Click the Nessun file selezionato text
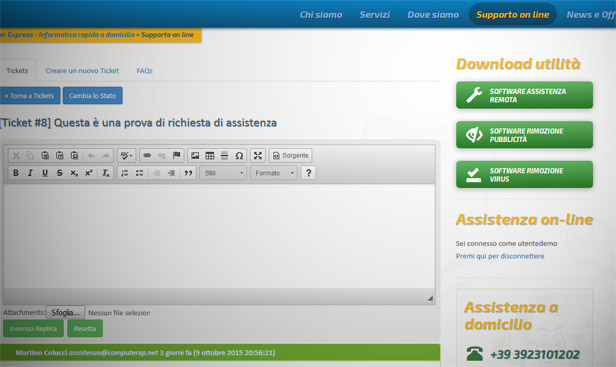616x367 pixels. coord(119,313)
